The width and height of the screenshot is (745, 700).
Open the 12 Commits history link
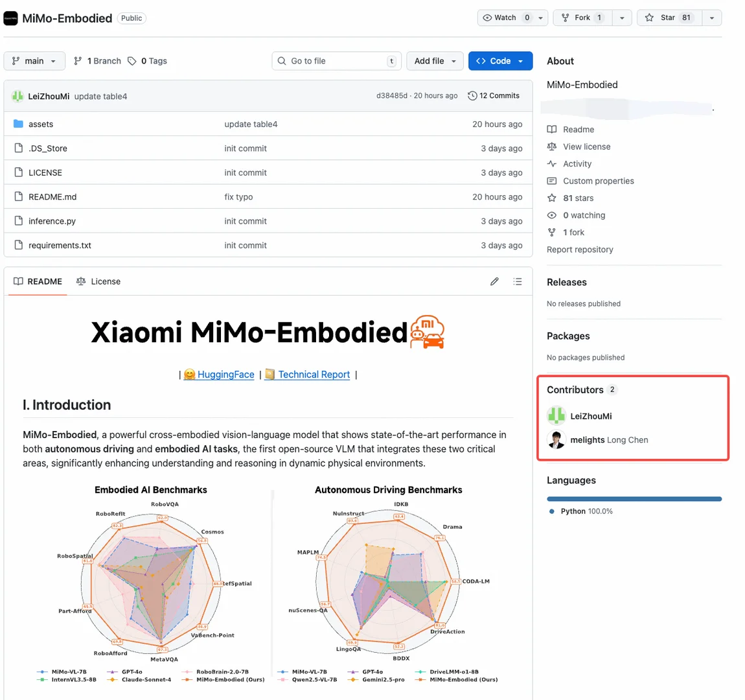click(x=494, y=95)
